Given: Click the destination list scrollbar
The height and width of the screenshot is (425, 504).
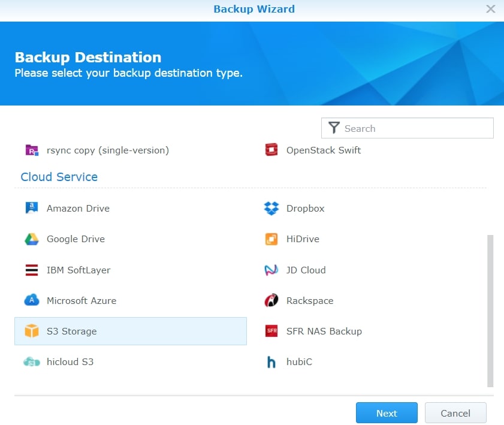Looking at the screenshot, I should click(x=490, y=311).
